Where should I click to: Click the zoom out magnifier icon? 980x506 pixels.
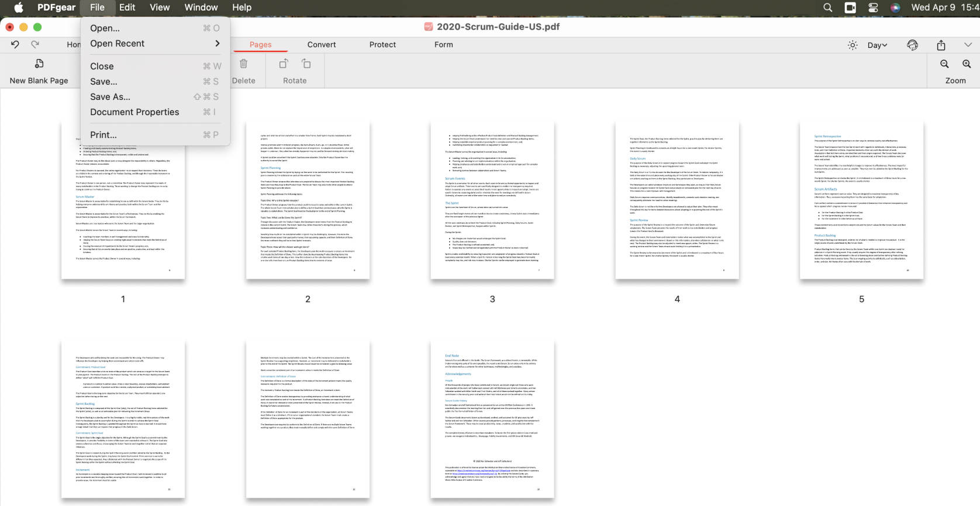tap(944, 64)
